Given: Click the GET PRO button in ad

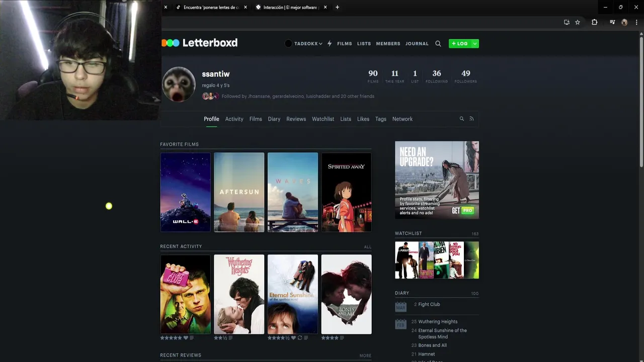Looking at the screenshot, I should click(463, 211).
